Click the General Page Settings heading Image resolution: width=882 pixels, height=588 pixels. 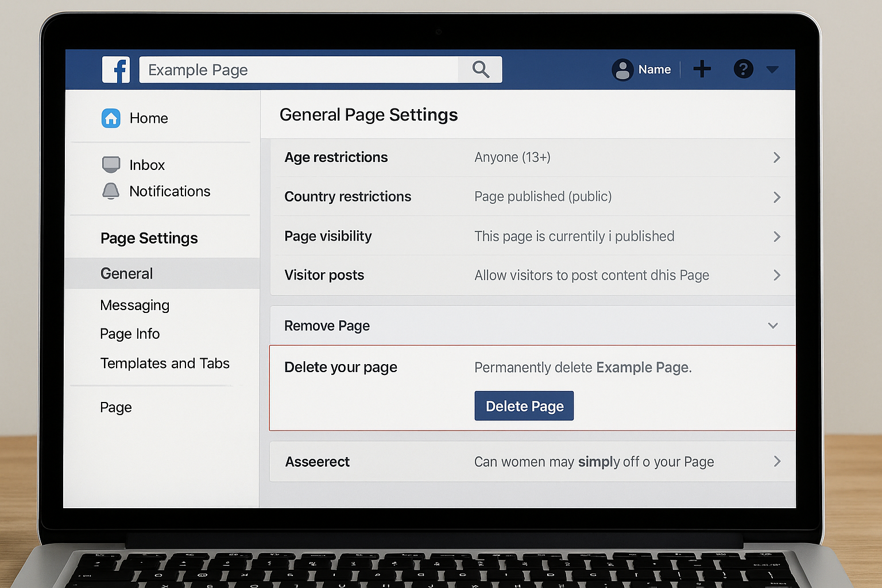click(369, 115)
